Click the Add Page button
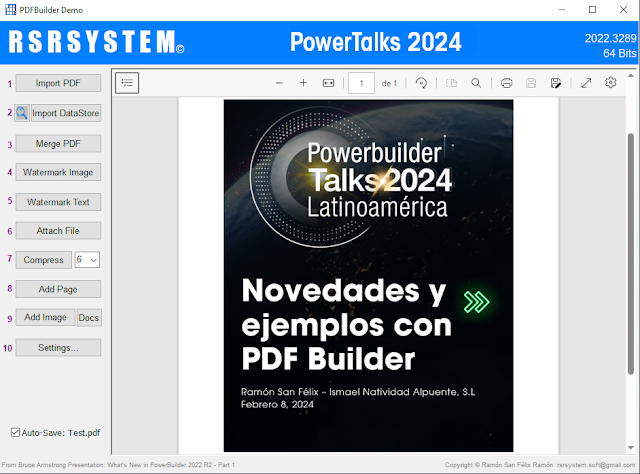 58,289
